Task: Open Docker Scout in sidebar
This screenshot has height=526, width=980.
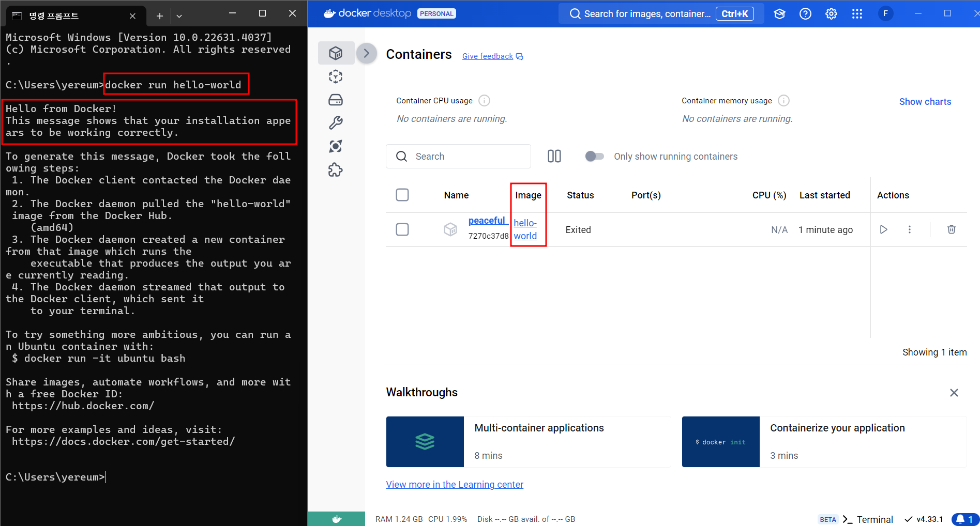Action: point(336,146)
